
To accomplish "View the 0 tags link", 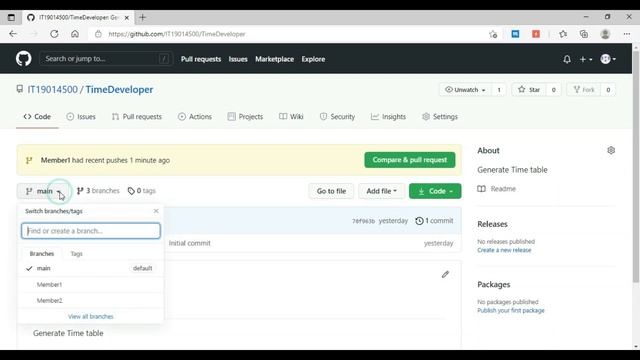I will point(142,191).
